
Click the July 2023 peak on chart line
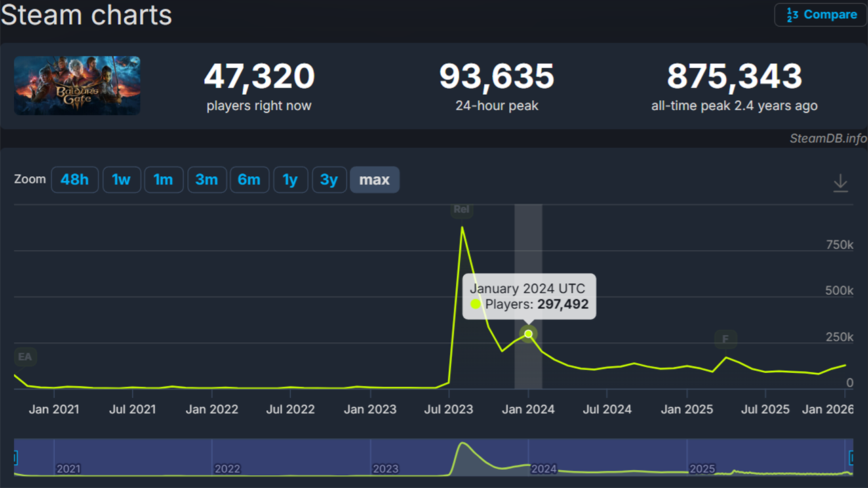coord(462,228)
